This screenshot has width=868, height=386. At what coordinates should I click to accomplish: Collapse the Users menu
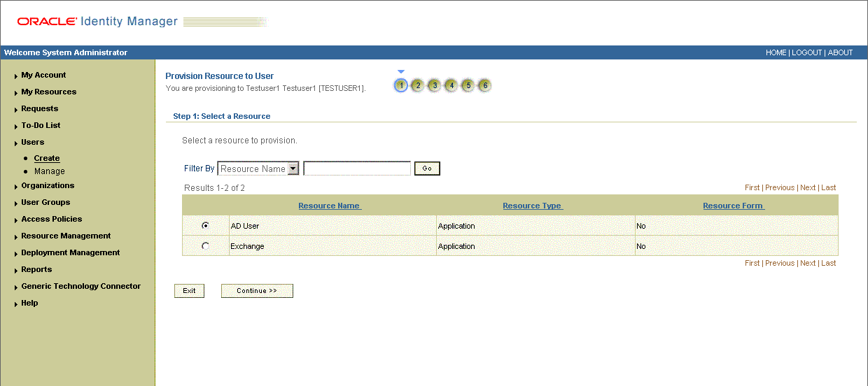(33, 142)
